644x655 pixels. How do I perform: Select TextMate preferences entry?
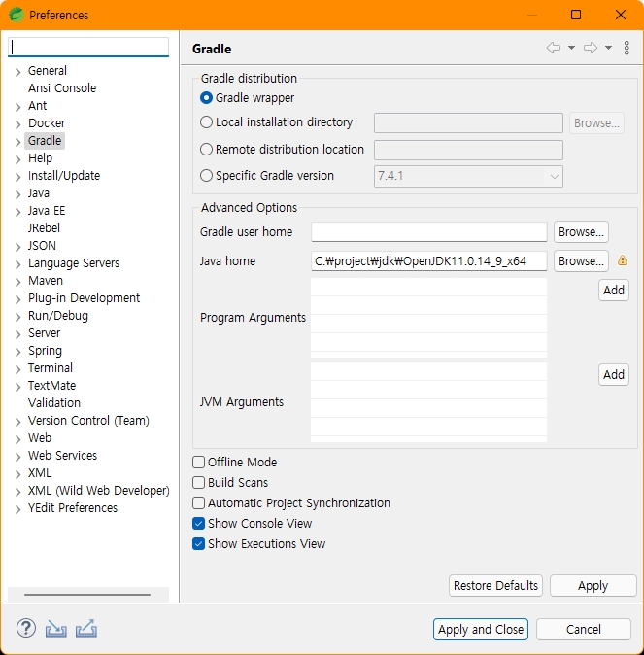(51, 386)
